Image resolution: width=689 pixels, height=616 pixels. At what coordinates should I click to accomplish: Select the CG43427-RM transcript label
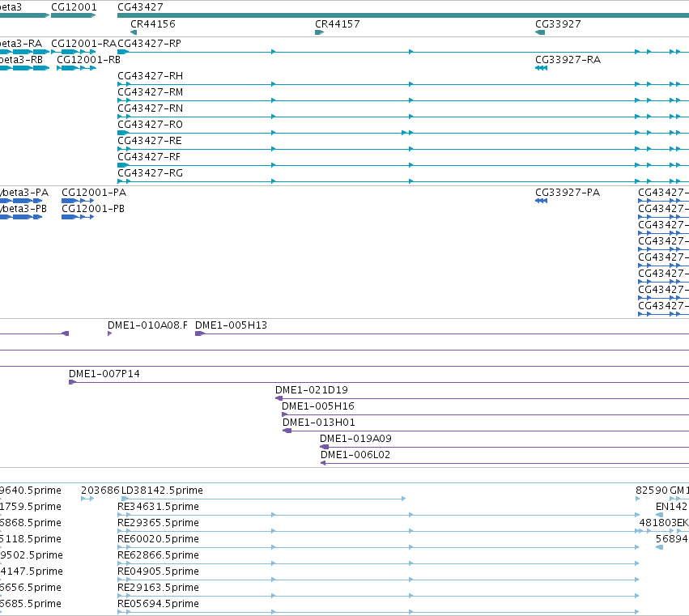pos(151,92)
